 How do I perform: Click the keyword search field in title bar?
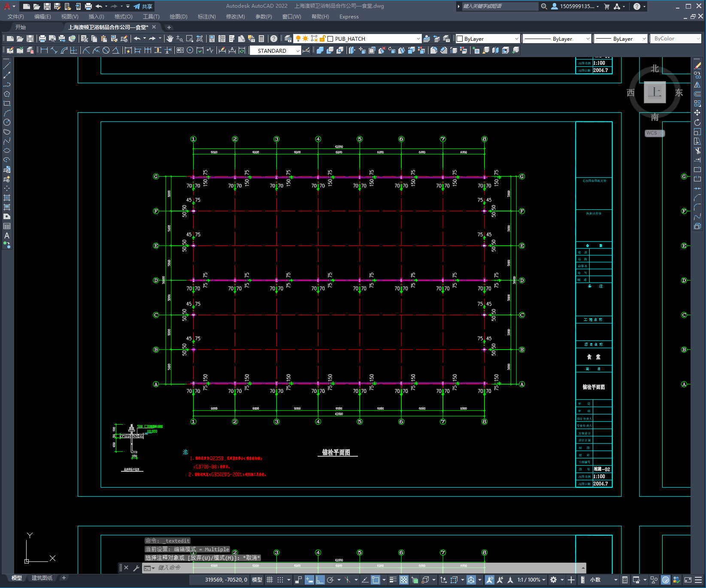point(500,6)
